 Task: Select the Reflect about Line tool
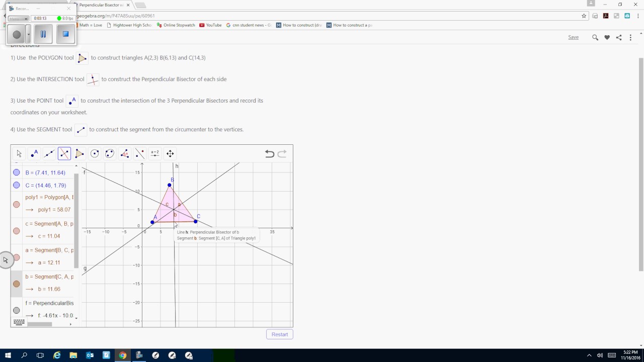click(x=140, y=153)
